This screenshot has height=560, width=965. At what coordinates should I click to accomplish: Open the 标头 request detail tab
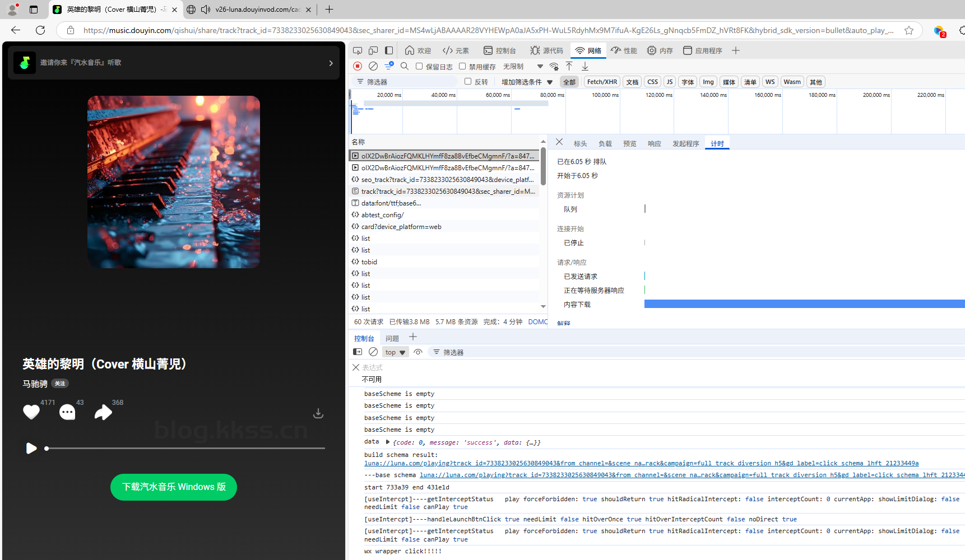click(580, 143)
